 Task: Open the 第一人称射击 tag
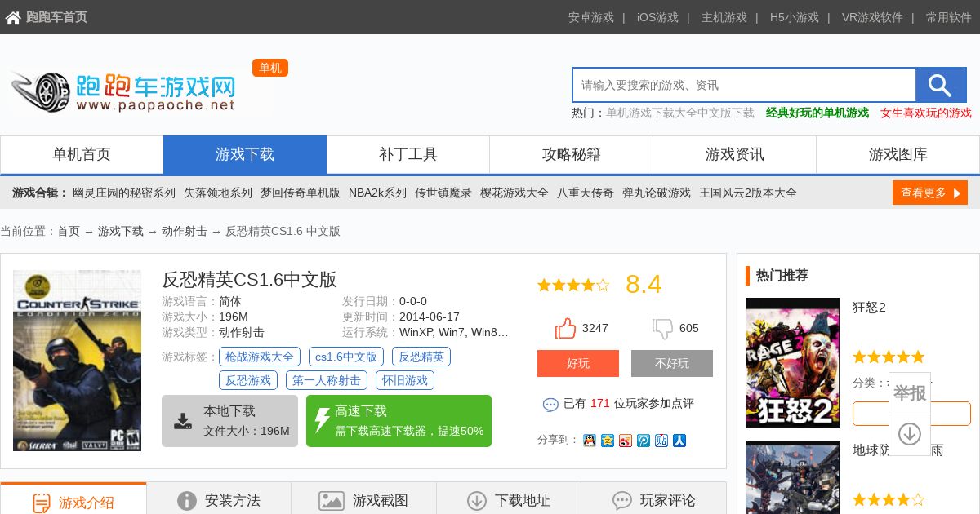coord(327,380)
